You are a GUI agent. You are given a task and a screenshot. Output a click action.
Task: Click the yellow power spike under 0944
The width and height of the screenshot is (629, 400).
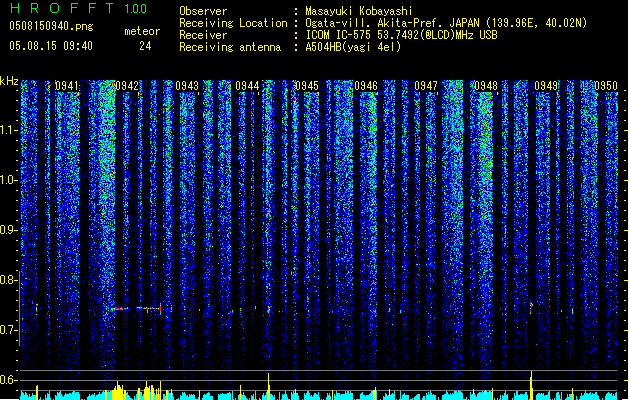[268, 386]
